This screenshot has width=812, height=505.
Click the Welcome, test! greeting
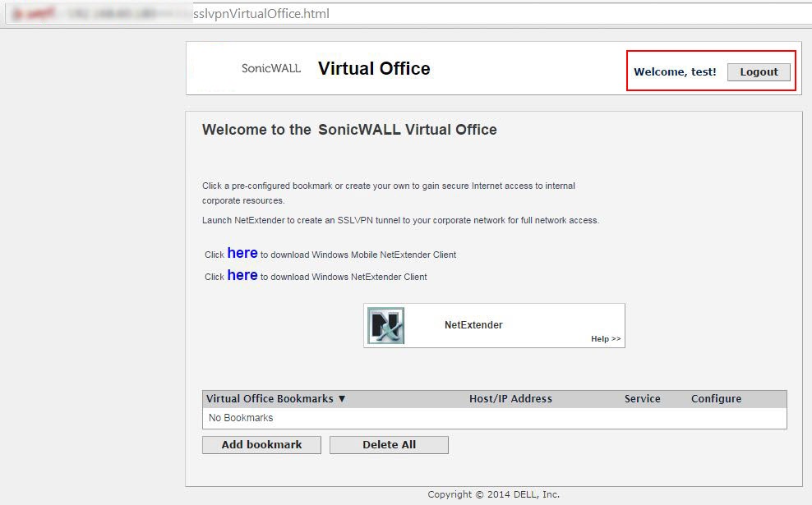click(675, 72)
